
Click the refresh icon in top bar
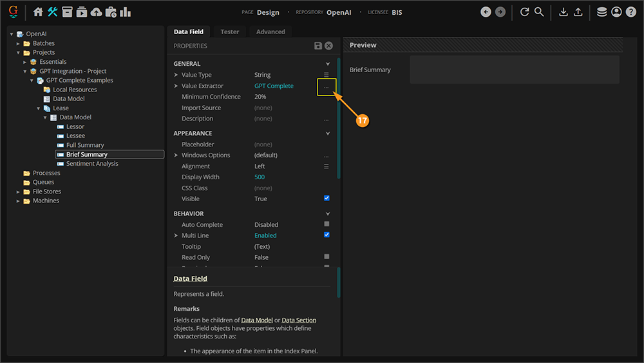tap(524, 12)
